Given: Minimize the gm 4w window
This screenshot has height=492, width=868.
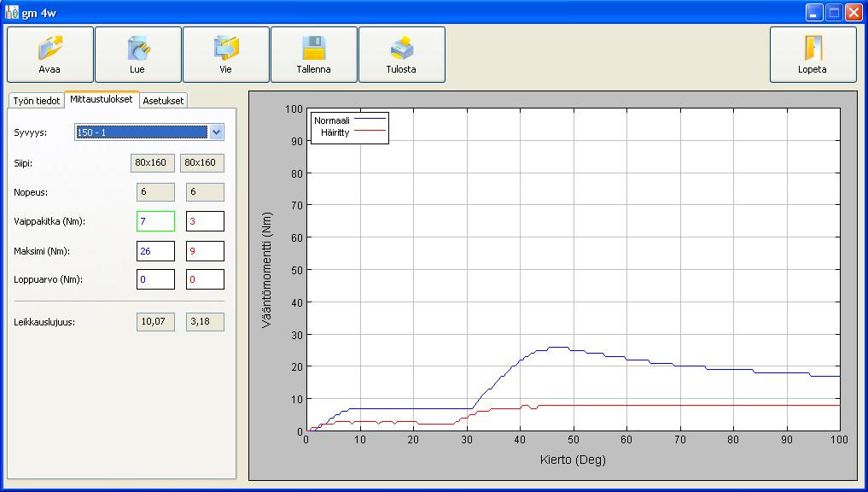Looking at the screenshot, I should point(813,12).
